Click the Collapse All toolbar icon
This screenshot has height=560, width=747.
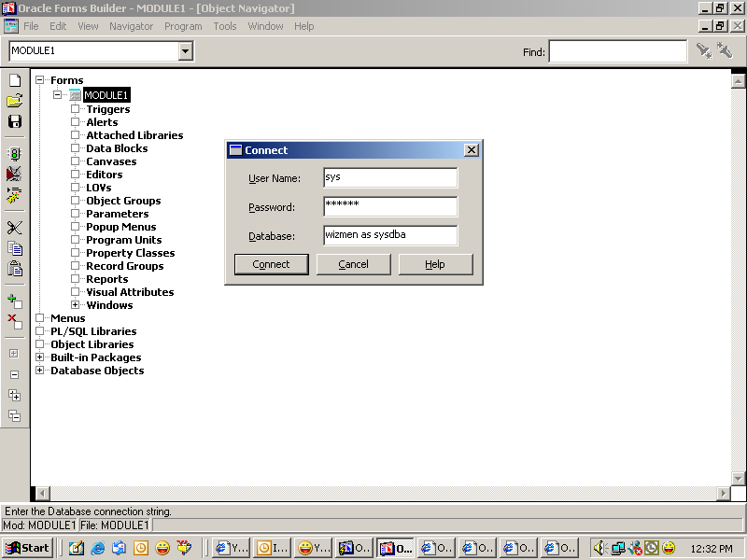click(x=14, y=415)
